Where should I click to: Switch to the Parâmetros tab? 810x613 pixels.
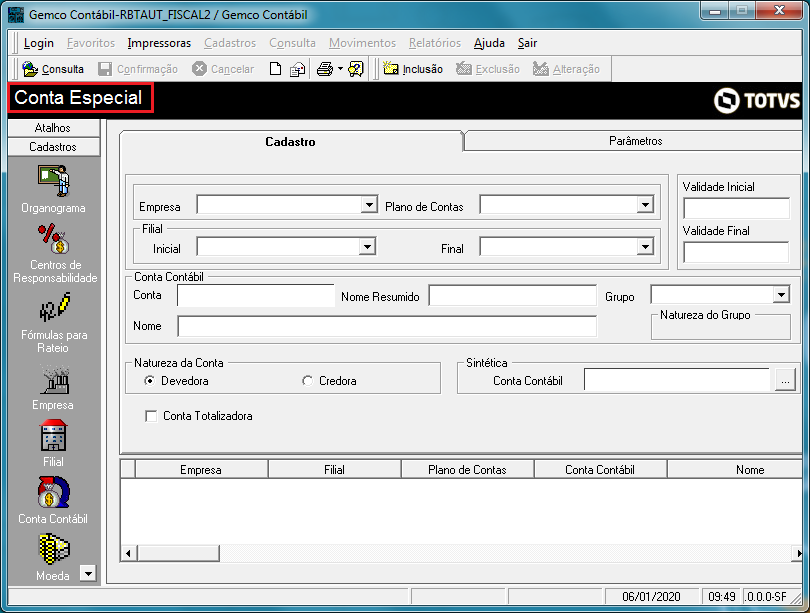pyautogui.click(x=635, y=140)
